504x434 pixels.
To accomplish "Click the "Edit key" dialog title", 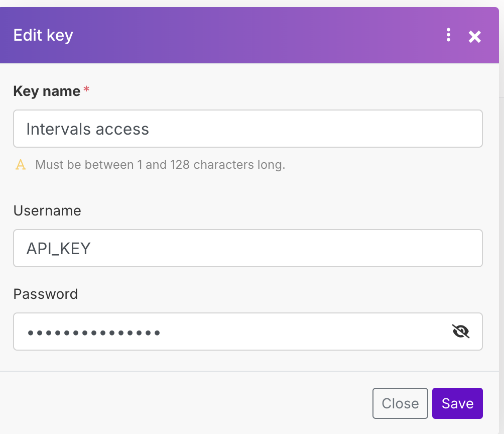I will point(43,35).
